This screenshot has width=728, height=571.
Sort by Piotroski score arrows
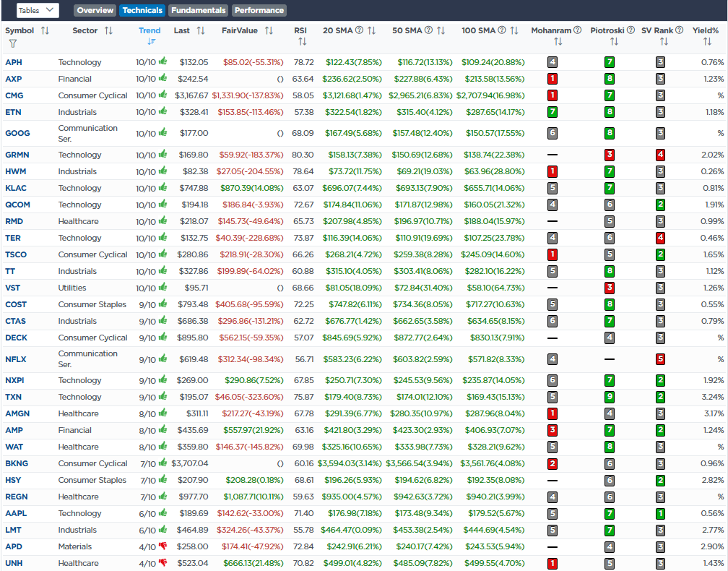[614, 42]
